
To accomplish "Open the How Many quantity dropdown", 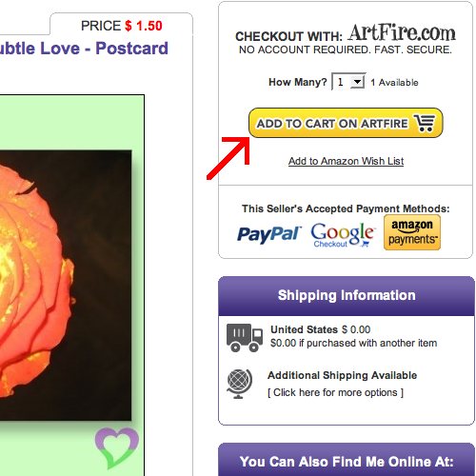I will point(348,82).
